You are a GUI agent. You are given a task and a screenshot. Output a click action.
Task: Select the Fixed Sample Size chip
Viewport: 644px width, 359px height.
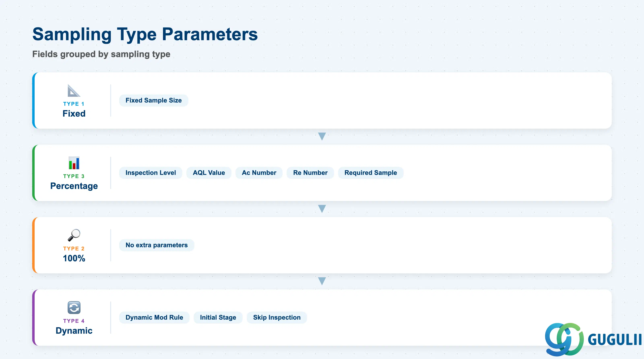tap(154, 100)
